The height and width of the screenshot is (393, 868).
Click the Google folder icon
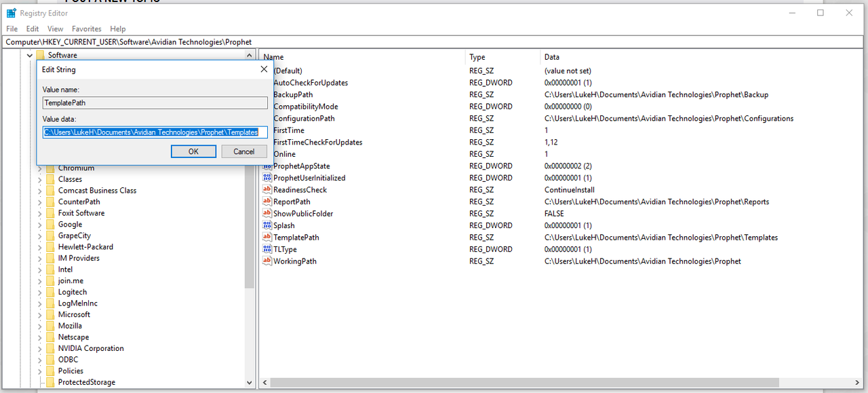click(x=50, y=224)
